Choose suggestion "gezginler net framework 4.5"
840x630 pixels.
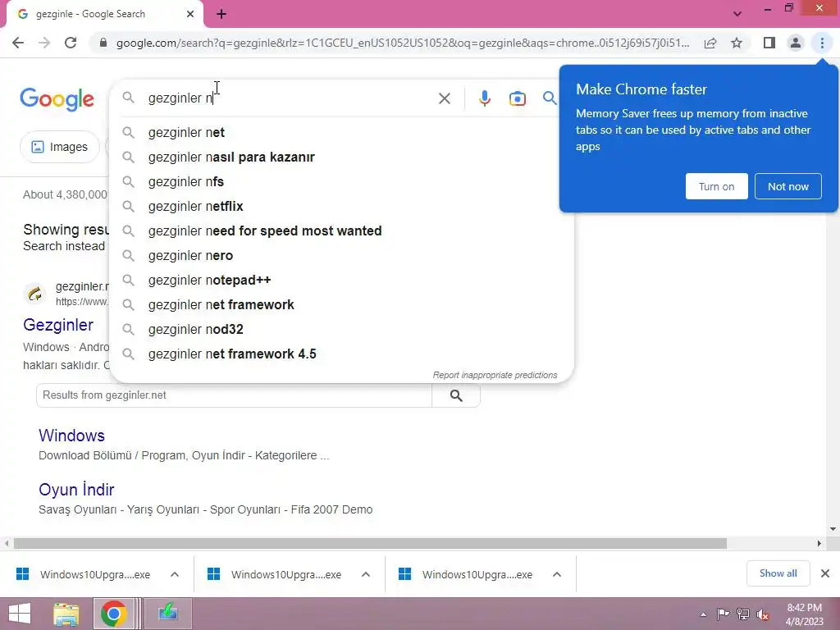pos(341,354)
